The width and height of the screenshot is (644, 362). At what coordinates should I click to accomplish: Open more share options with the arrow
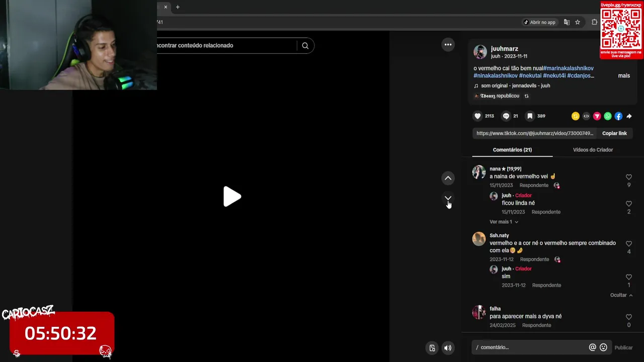[629, 116]
